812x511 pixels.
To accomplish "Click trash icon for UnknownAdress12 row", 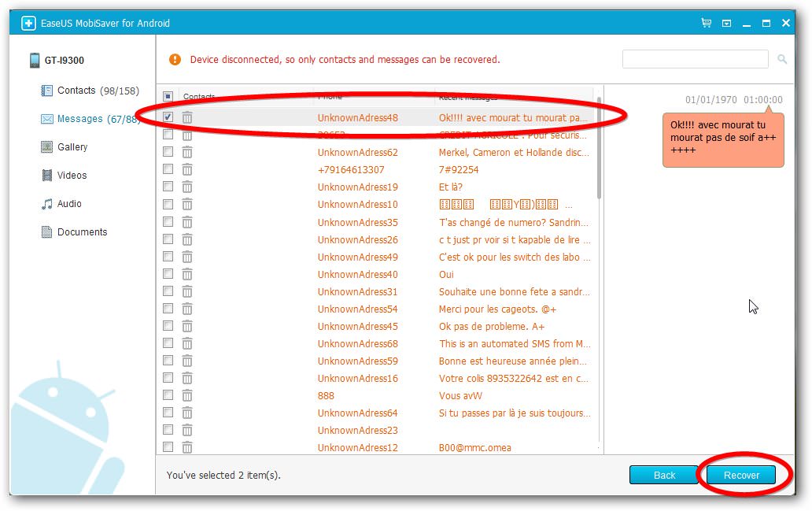I will coord(187,447).
